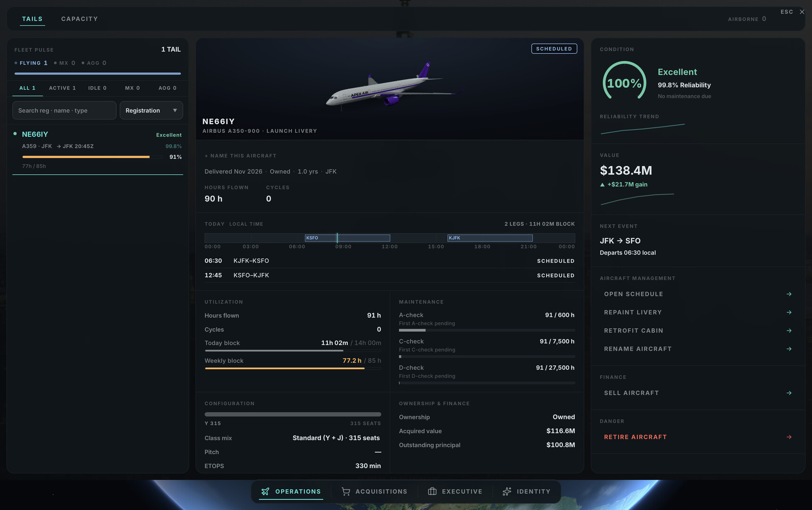
Task: Click Retrofit Cabin
Action: click(698, 331)
